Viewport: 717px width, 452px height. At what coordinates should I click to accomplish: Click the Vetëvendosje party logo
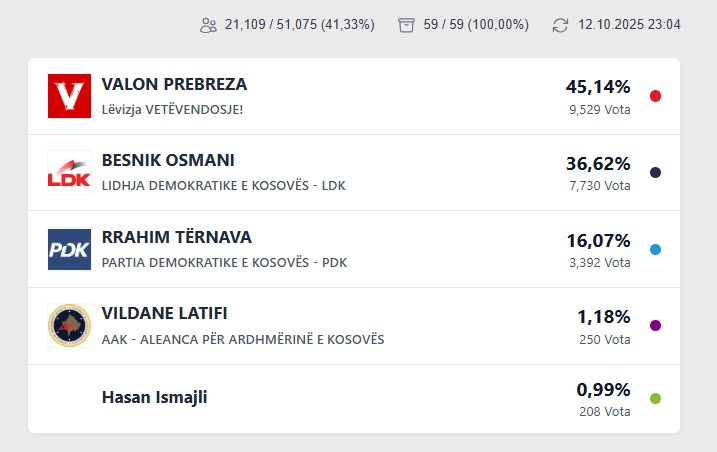(x=69, y=96)
